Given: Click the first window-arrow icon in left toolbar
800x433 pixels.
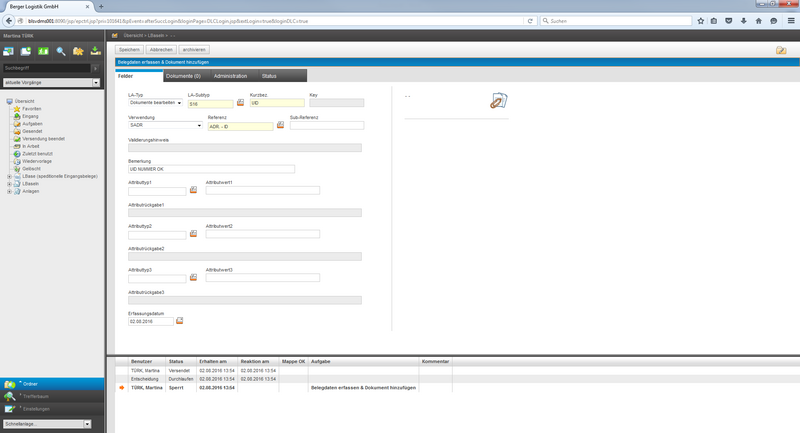Looking at the screenshot, I should click(8, 51).
